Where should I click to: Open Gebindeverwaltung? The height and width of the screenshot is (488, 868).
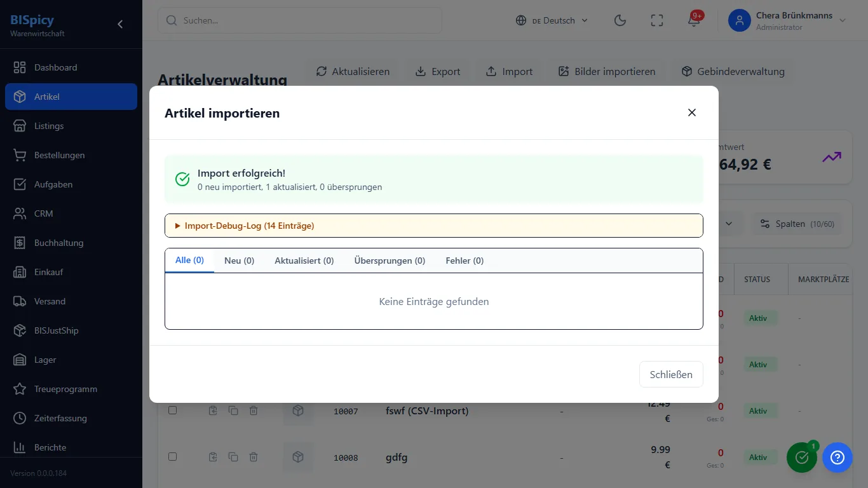coord(733,71)
